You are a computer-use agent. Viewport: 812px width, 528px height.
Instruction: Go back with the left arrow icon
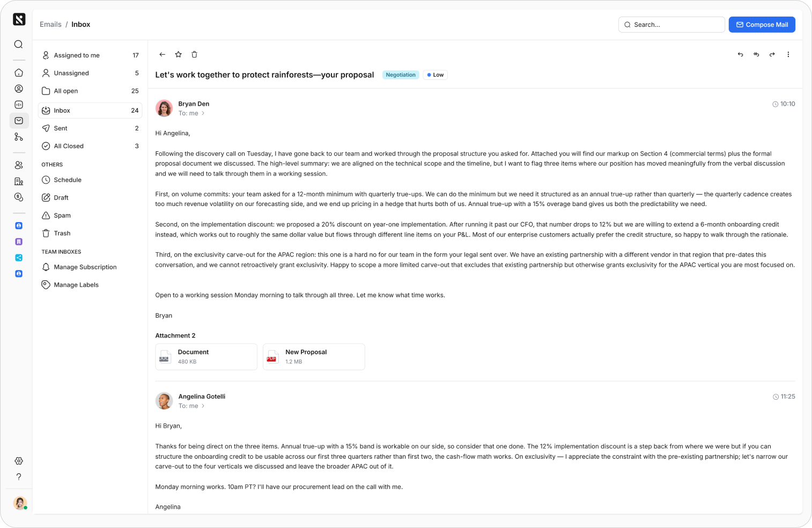coord(163,54)
